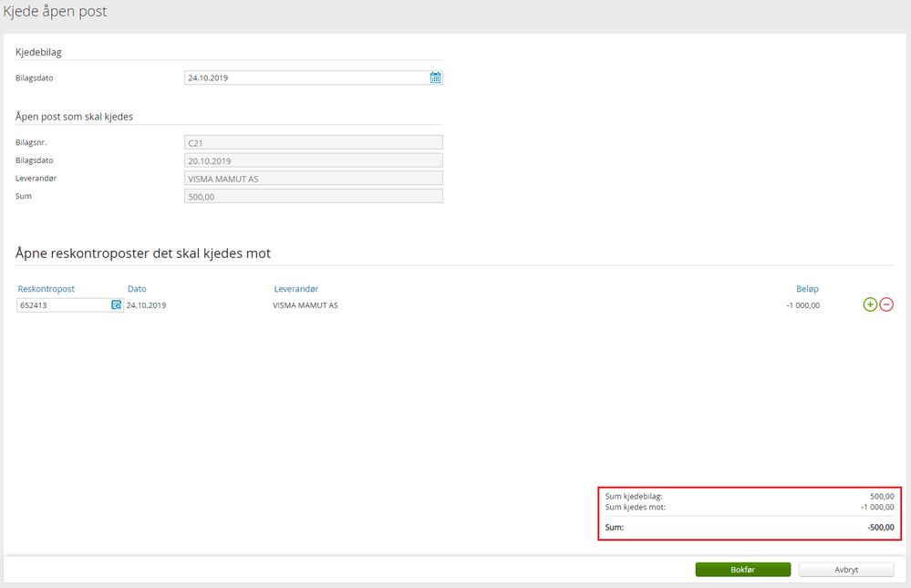This screenshot has width=911, height=588.
Task: Sort by the Leverandør column header
Action: [296, 289]
